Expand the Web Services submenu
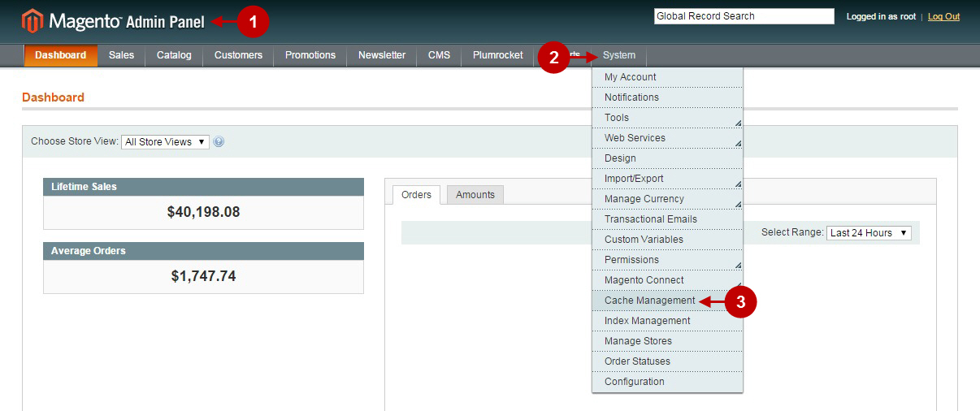This screenshot has height=411, width=980. click(666, 138)
